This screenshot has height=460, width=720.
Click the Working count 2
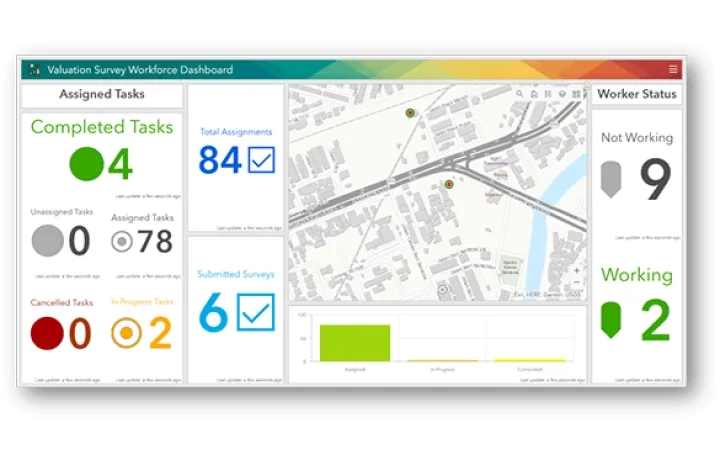[x=655, y=320]
